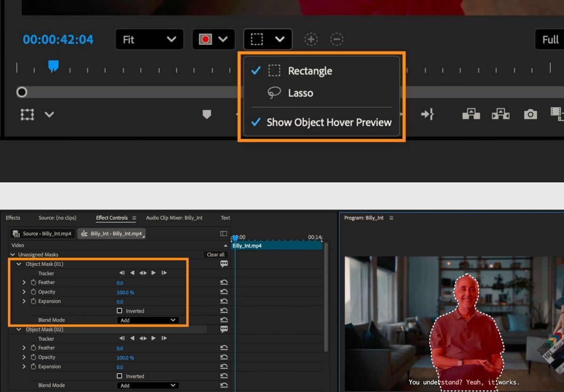Click the zoom scrollbar handle below the timeline ruler
The width and height of the screenshot is (564, 392).
22,92
